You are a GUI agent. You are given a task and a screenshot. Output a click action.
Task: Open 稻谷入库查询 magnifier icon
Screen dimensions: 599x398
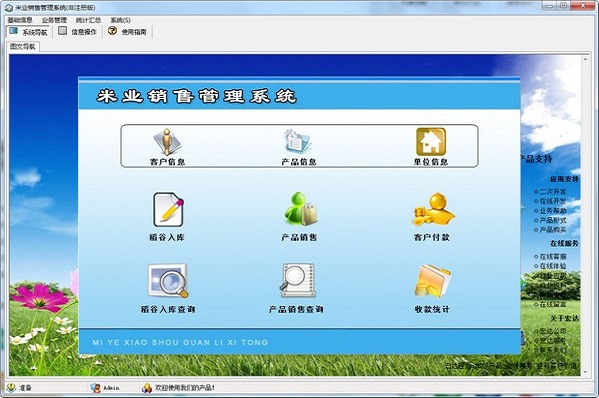click(168, 281)
